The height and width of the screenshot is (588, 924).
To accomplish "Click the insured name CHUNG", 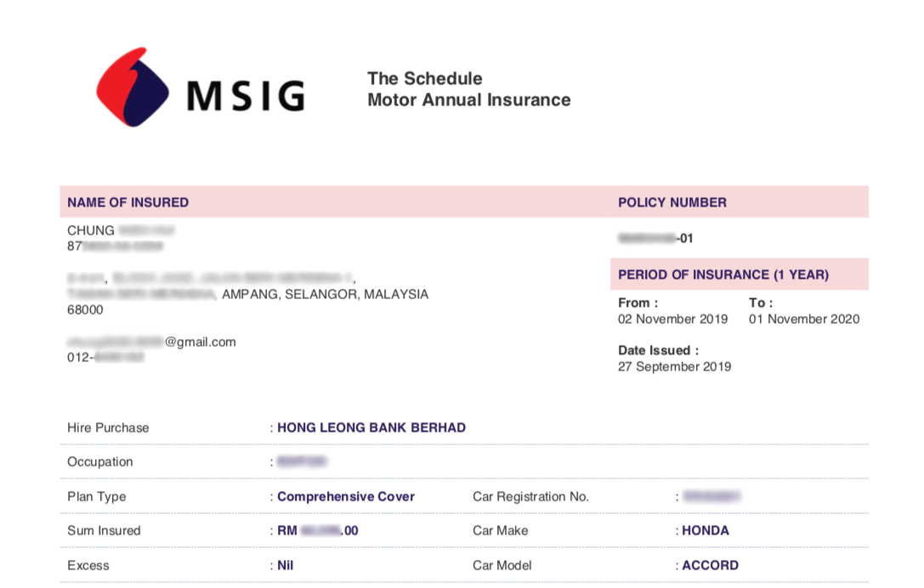I will (x=91, y=230).
